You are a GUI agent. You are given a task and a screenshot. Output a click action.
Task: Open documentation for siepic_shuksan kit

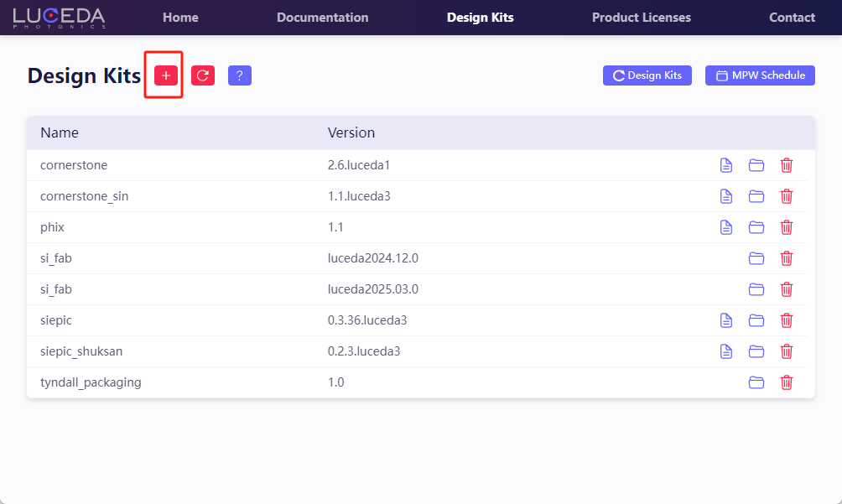726,351
